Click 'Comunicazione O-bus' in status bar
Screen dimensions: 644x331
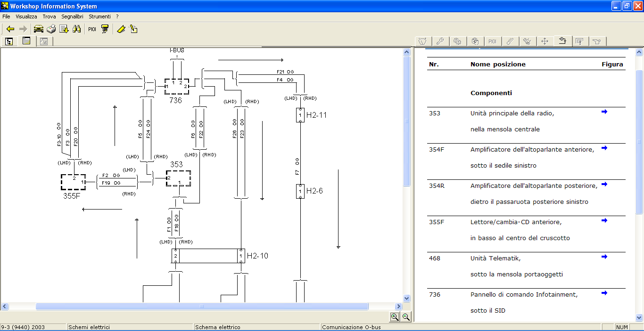[x=351, y=327]
